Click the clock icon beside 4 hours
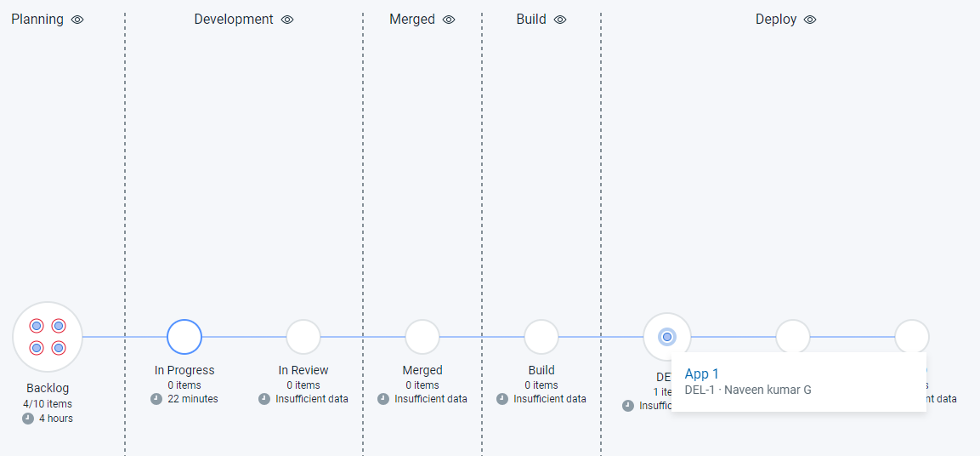 pyautogui.click(x=27, y=419)
